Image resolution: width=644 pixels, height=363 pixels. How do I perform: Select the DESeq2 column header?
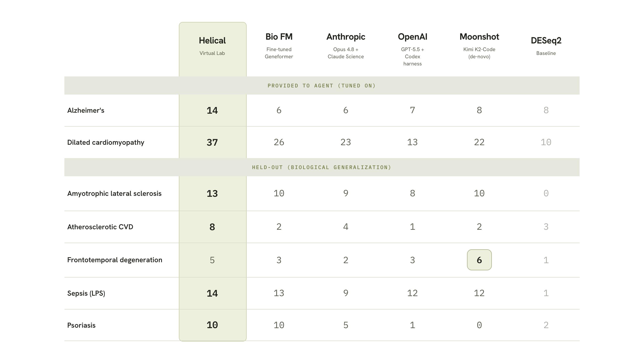pos(546,41)
